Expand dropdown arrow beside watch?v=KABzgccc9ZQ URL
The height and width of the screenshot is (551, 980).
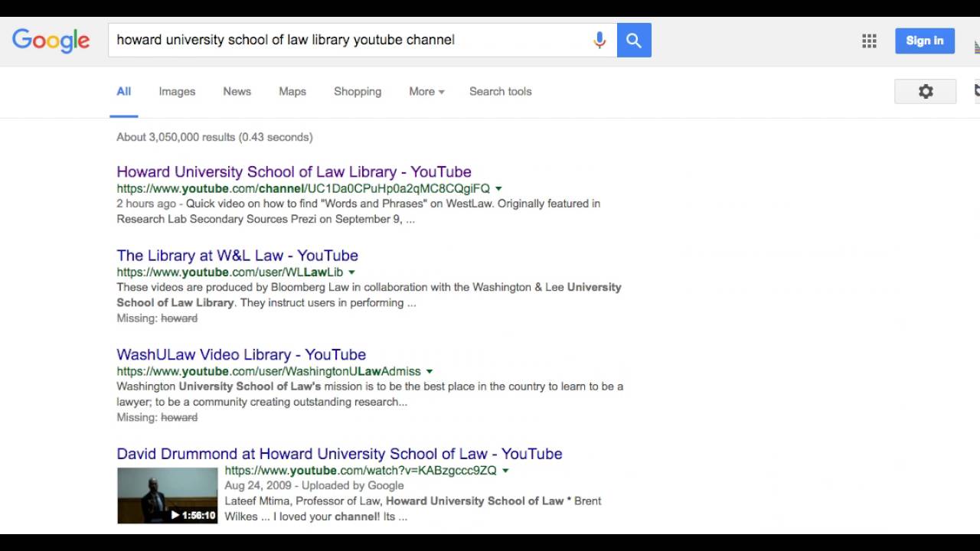[505, 471]
